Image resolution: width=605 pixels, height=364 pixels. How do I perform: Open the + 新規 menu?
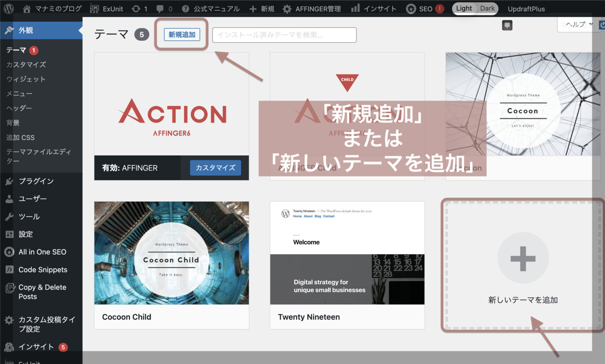(x=262, y=8)
